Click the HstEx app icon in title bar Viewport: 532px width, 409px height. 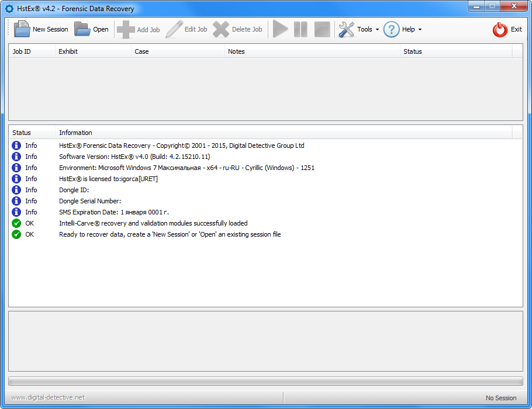click(9, 9)
